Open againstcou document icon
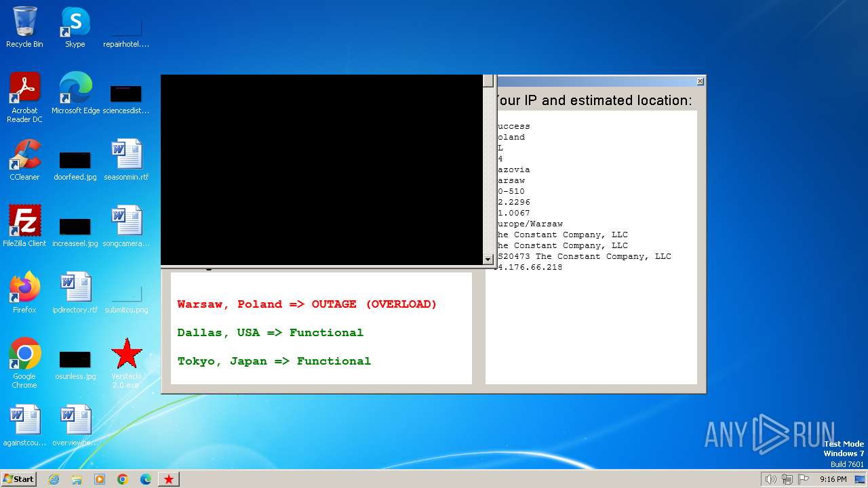This screenshot has width=868, height=488. pos(24,426)
